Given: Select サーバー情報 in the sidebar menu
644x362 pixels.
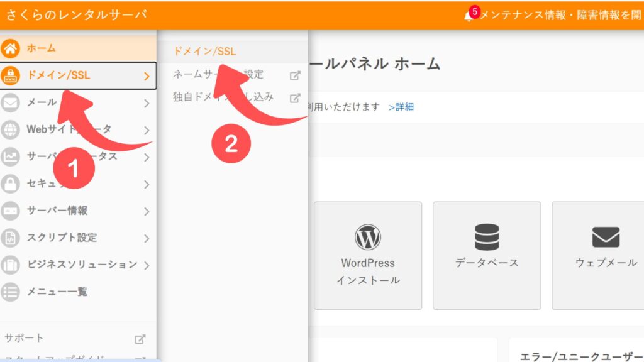Looking at the screenshot, I should click(78, 211).
